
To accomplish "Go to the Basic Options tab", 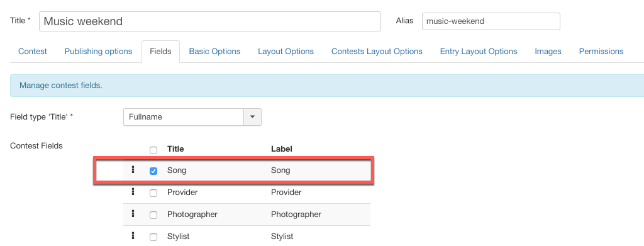I will pyautogui.click(x=214, y=52).
